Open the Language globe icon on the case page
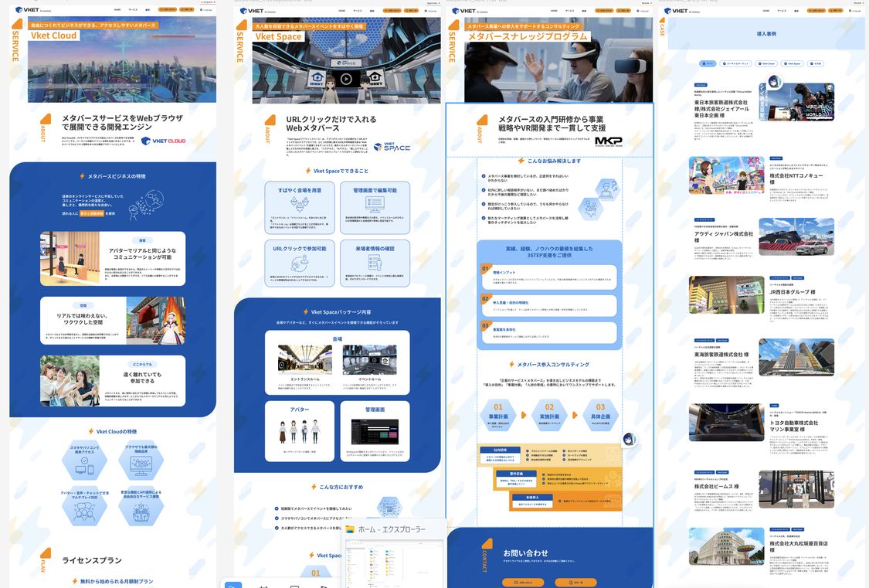 849,11
